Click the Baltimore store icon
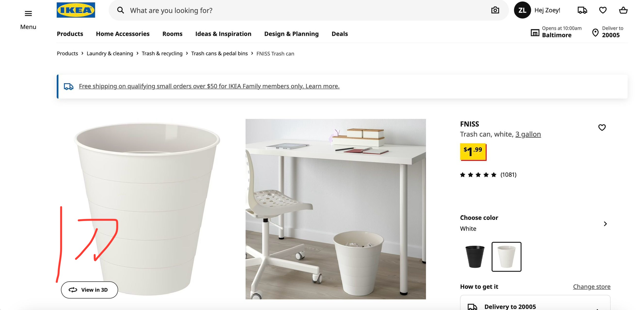The width and height of the screenshot is (644, 310). point(535,32)
